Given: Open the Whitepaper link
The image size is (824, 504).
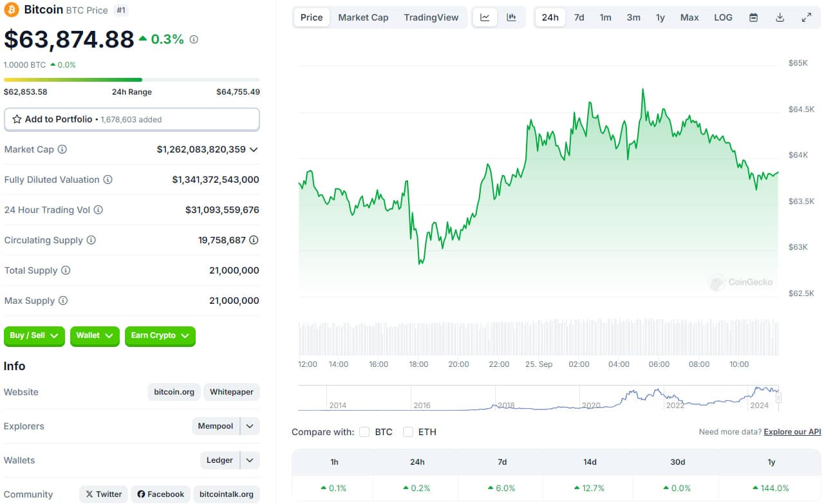Looking at the screenshot, I should click(232, 392).
